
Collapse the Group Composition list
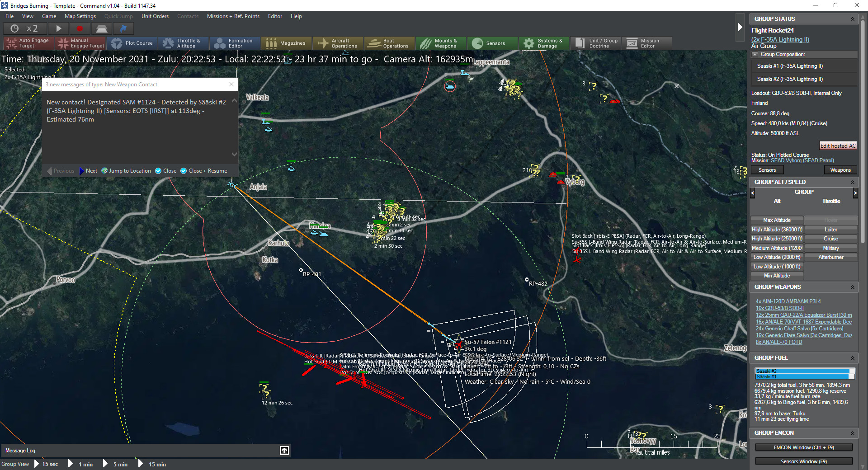coord(755,54)
